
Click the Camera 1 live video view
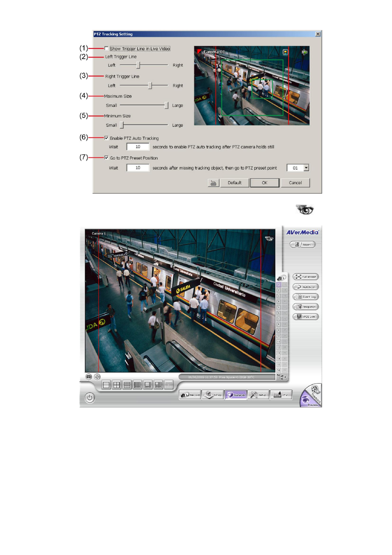(x=180, y=301)
